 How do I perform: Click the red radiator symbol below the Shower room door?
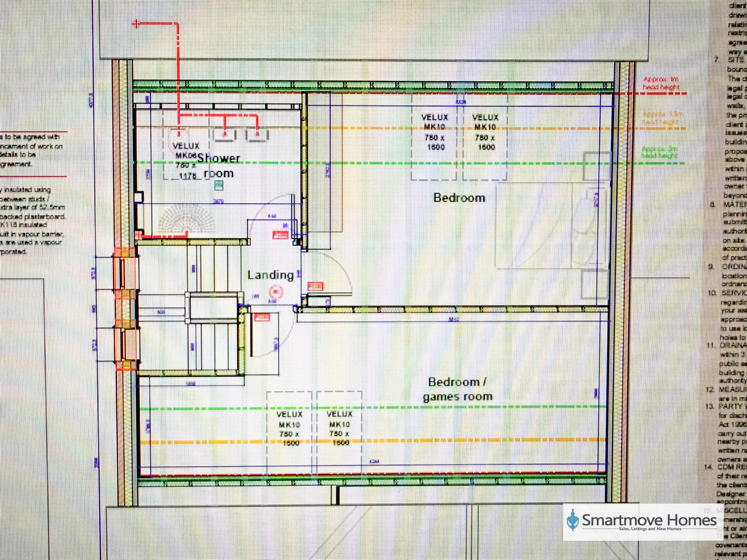(280, 235)
